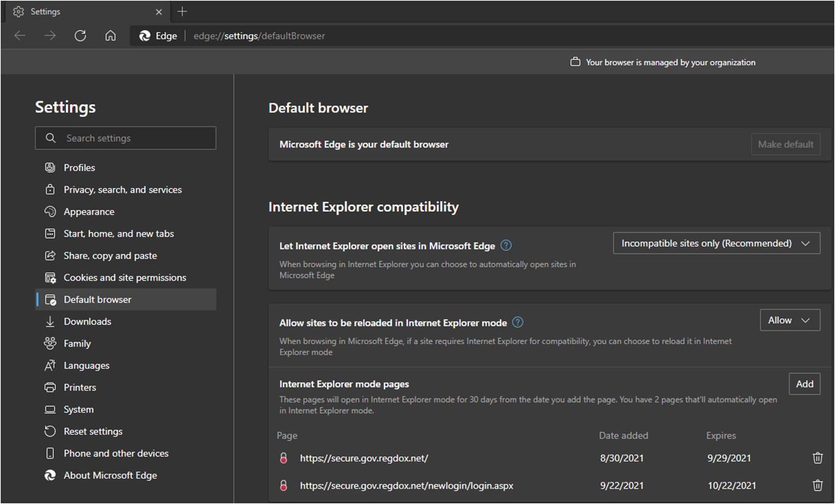This screenshot has width=835, height=504.
Task: Click the Make default button
Action: click(785, 144)
